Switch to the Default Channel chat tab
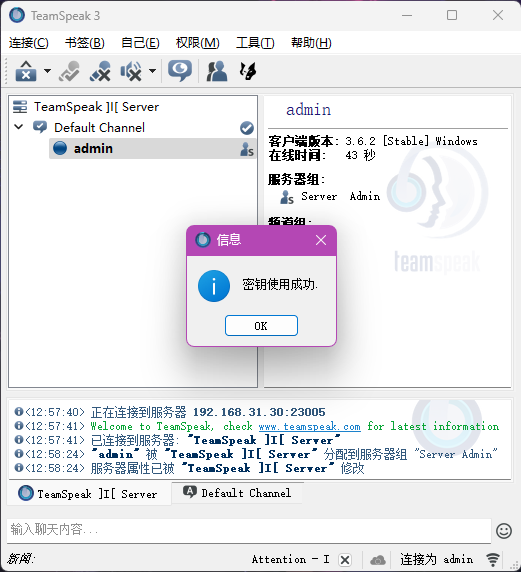 click(x=237, y=493)
